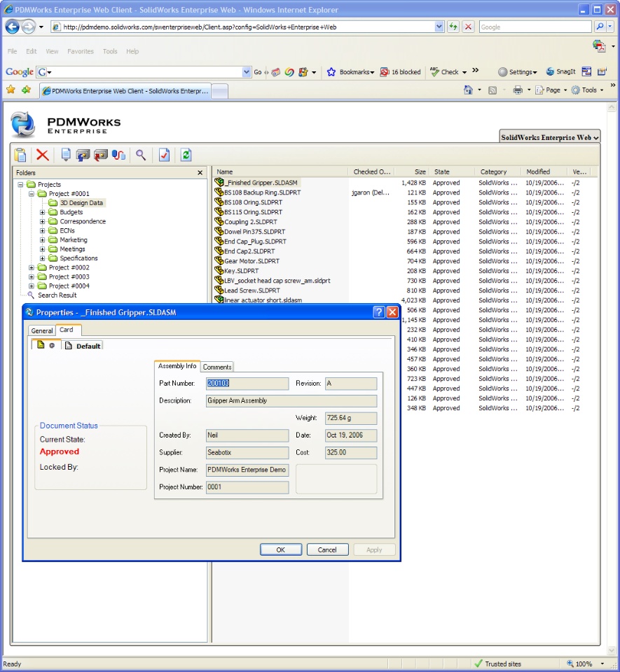Click the browser Print icon
The height and width of the screenshot is (672, 620).
pyautogui.click(x=518, y=90)
